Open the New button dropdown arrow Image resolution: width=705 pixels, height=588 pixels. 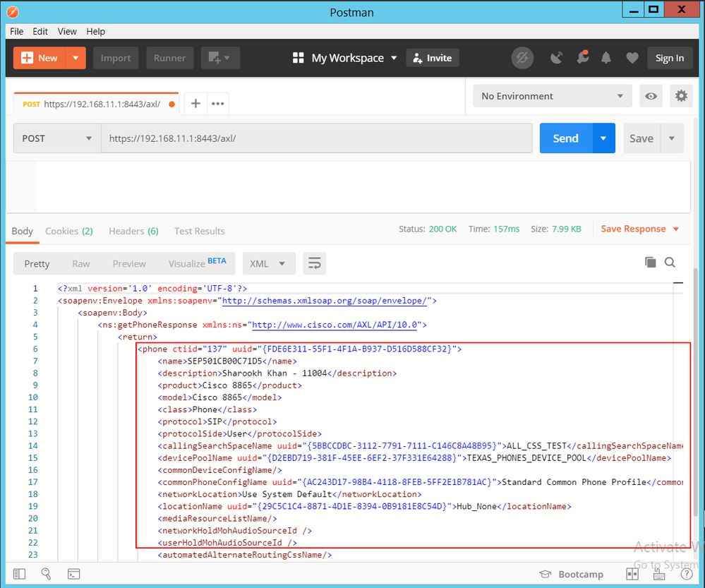[76, 58]
